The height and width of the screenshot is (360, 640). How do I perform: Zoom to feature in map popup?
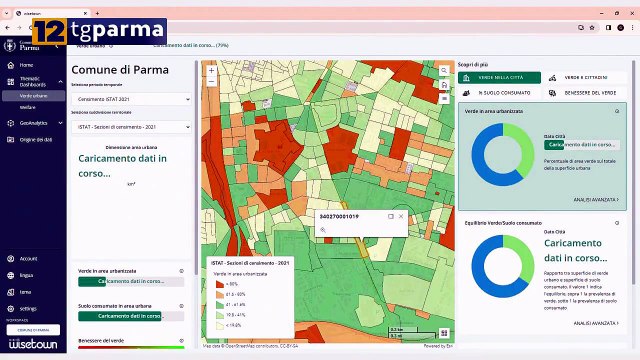(323, 230)
